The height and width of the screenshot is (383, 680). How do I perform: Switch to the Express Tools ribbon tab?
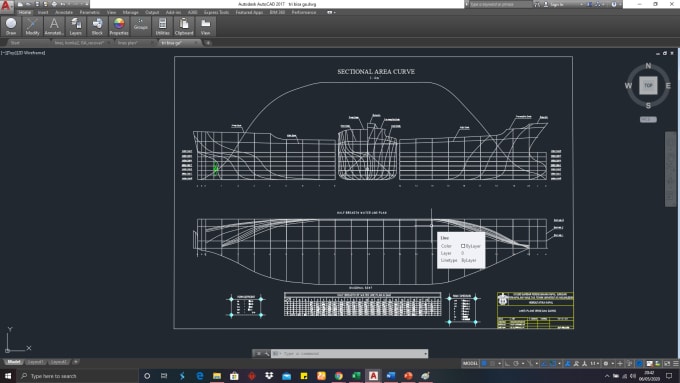coord(216,13)
